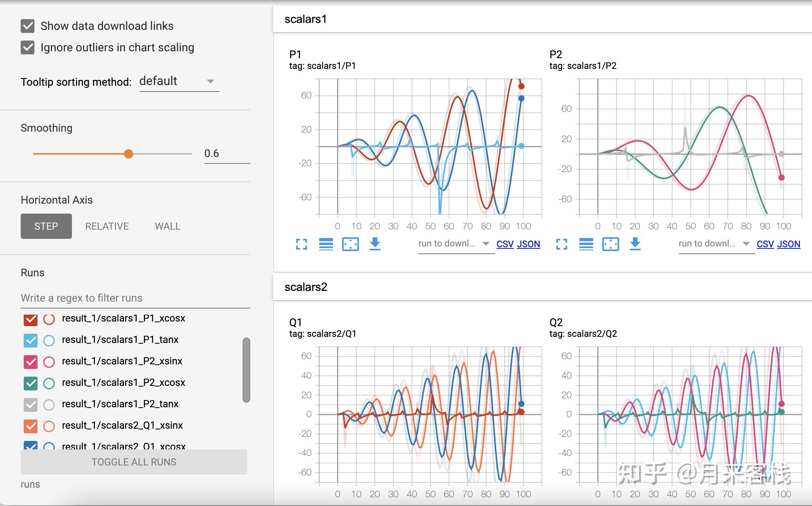Expand the P2 chart to full size
The height and width of the screenshot is (506, 812).
[x=562, y=244]
